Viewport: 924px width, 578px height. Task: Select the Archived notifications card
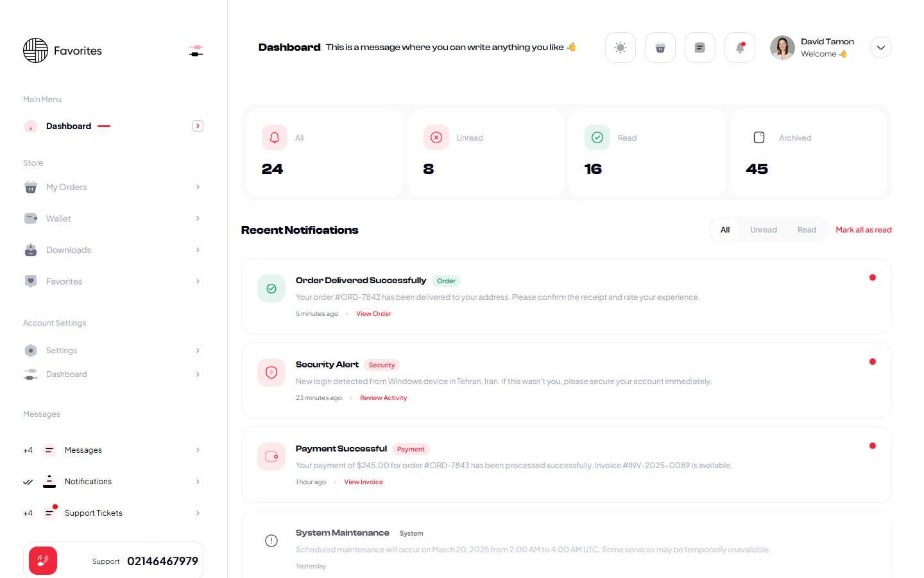click(809, 153)
